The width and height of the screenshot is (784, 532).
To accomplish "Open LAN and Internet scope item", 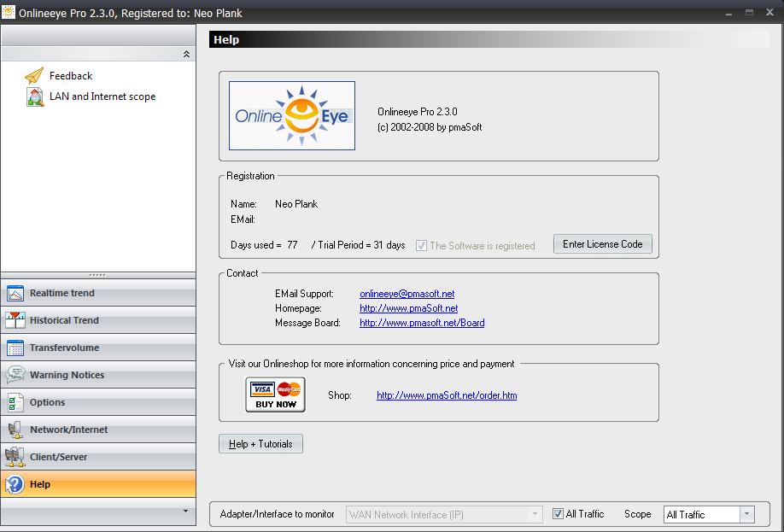I will [102, 96].
